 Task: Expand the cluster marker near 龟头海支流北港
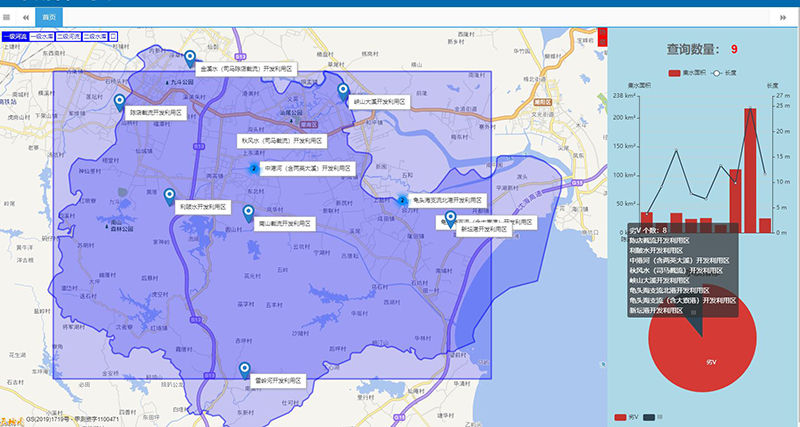pyautogui.click(x=403, y=199)
